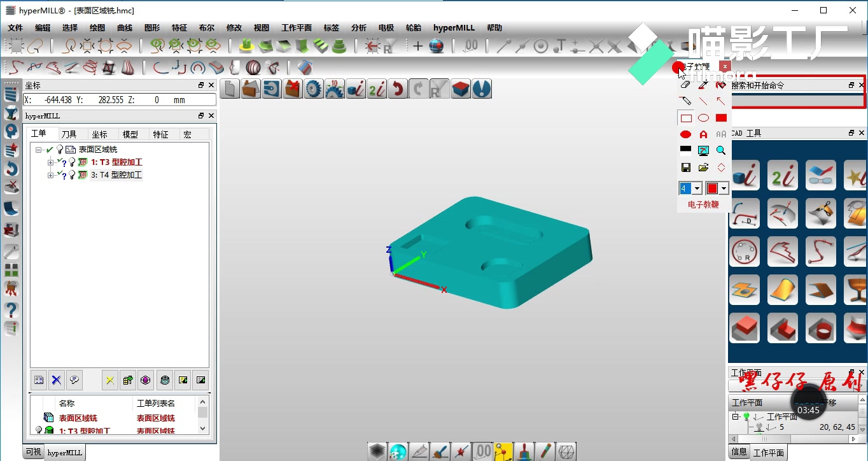The height and width of the screenshot is (461, 868).
Task: Click the floppy disk save icon in the palette
Action: 685,167
